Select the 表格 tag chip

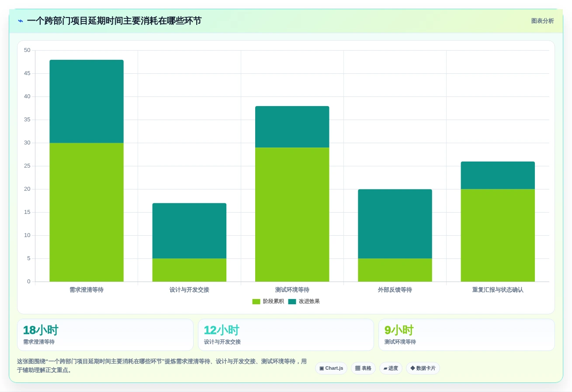coord(363,368)
